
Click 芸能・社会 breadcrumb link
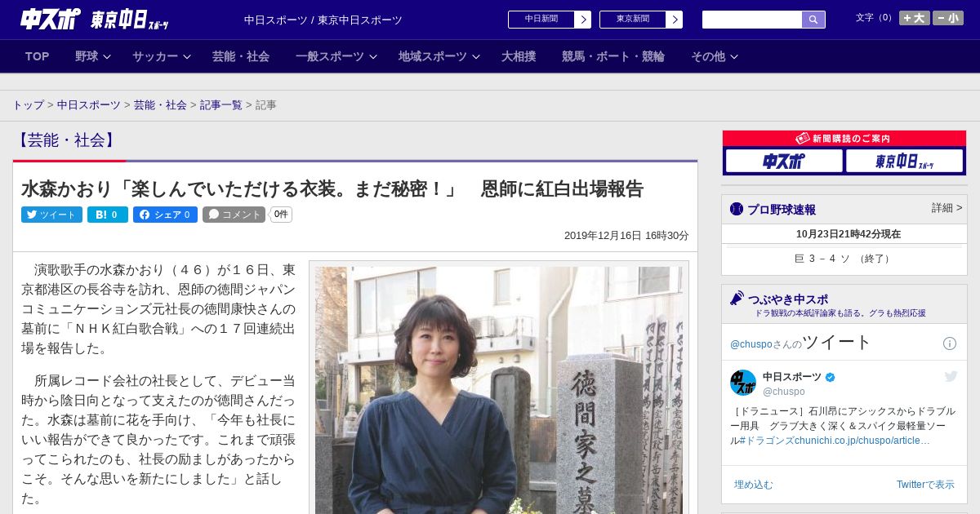[x=160, y=105]
